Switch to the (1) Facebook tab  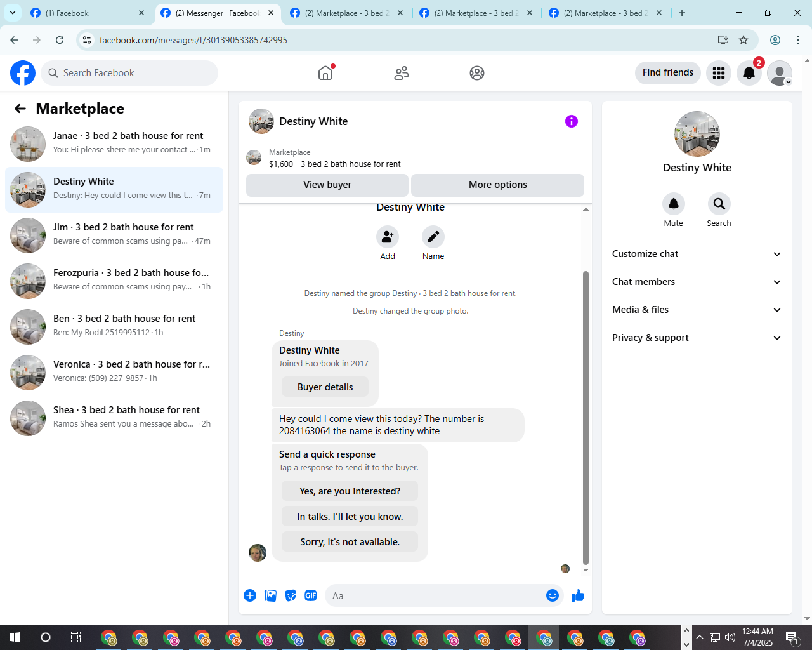pos(86,13)
